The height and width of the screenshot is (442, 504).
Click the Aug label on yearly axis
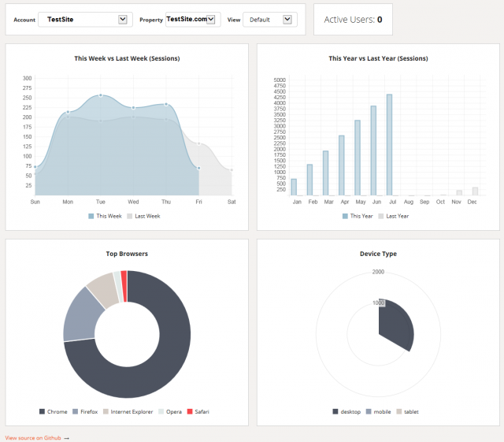click(x=409, y=202)
